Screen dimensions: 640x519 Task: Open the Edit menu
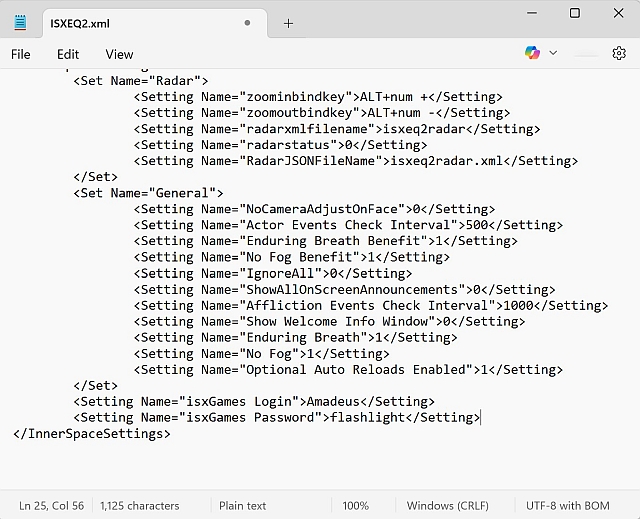point(68,54)
